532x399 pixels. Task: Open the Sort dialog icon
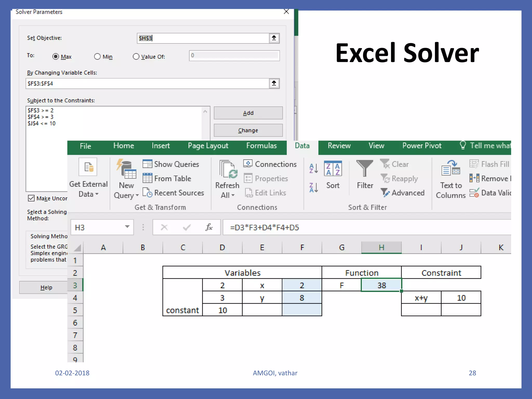[333, 168]
